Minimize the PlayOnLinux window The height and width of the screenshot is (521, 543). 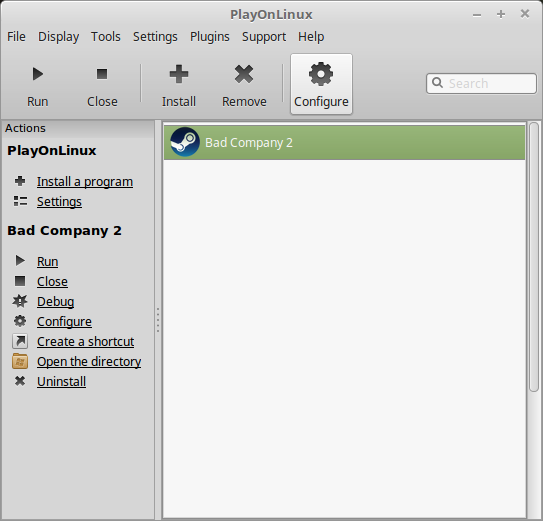477,15
